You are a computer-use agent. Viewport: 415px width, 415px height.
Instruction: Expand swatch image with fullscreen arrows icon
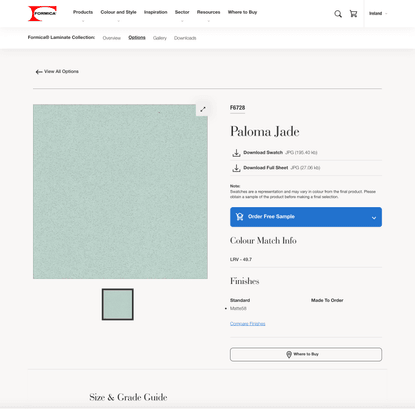tap(203, 109)
